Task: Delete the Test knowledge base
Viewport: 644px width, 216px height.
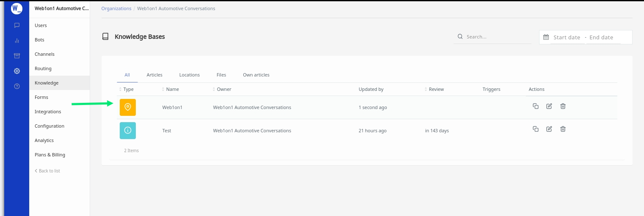Action: (563, 129)
